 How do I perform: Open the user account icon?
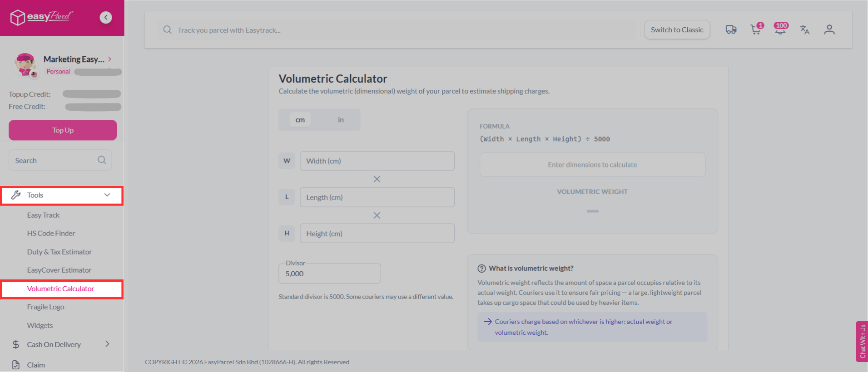tap(829, 29)
